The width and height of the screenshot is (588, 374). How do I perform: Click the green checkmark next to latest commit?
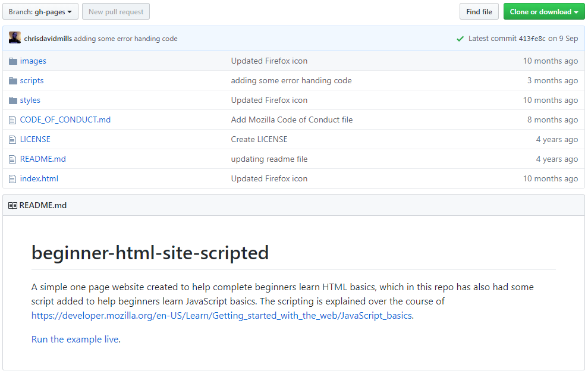(460, 38)
